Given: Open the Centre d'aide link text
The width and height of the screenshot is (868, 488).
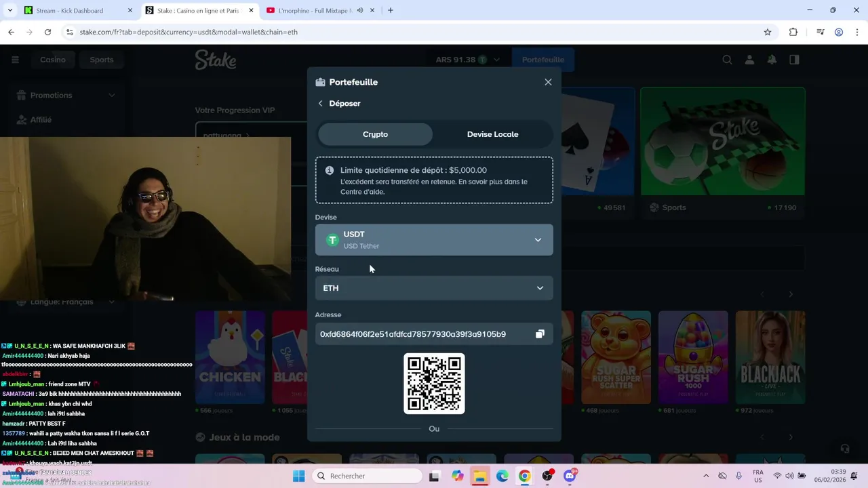Looking at the screenshot, I should pyautogui.click(x=362, y=192).
